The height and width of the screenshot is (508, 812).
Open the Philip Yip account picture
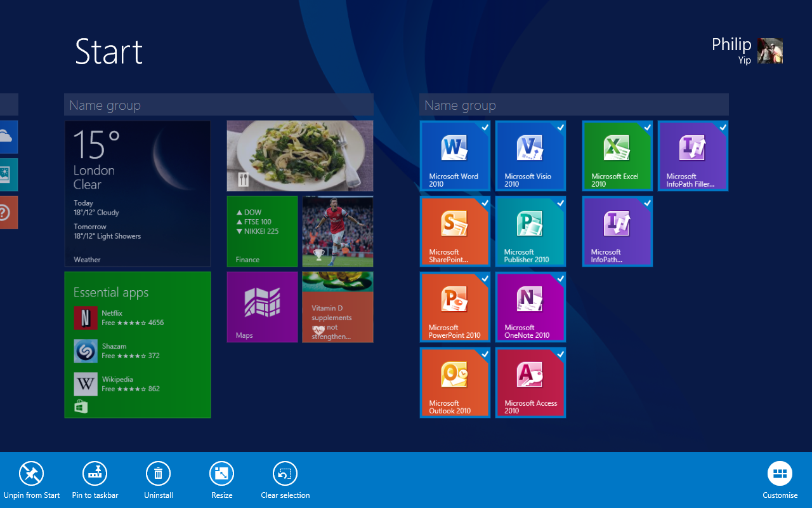[x=770, y=51]
